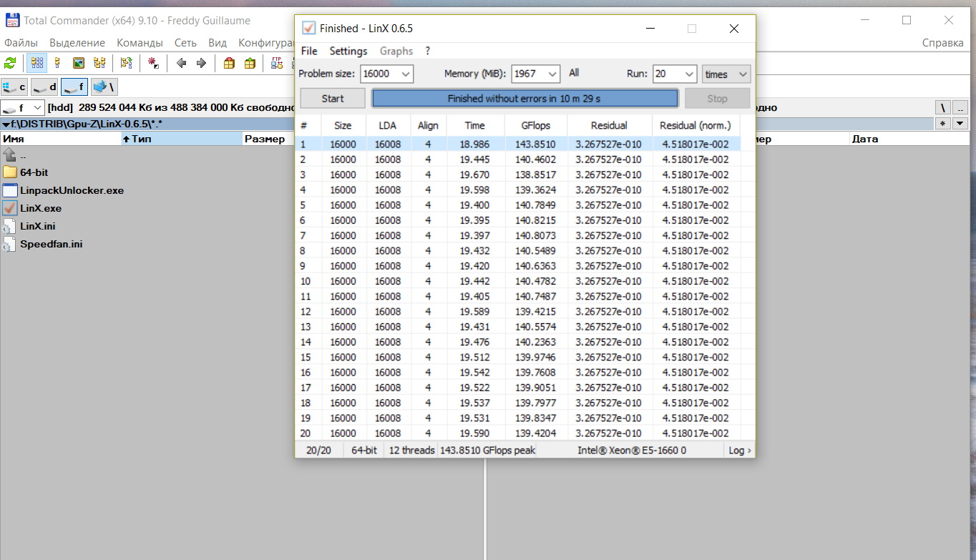The height and width of the screenshot is (560, 976).
Task: Select the 64-bit folder icon
Action: tap(9, 172)
